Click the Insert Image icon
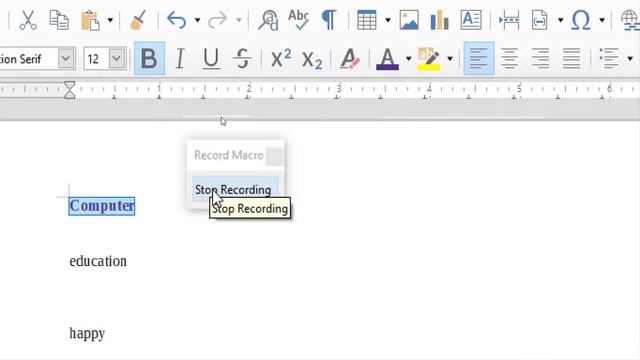 point(409,20)
